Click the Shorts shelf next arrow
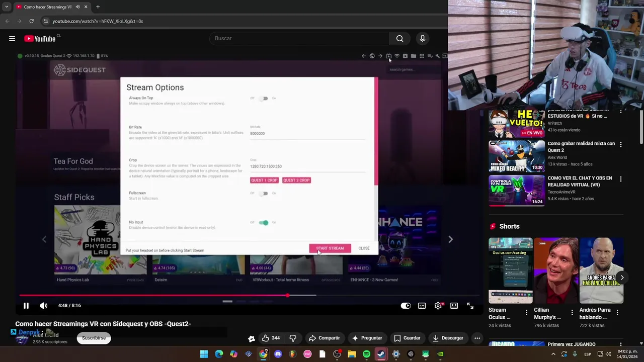Viewport: 644px width, 362px height. pos(622,278)
